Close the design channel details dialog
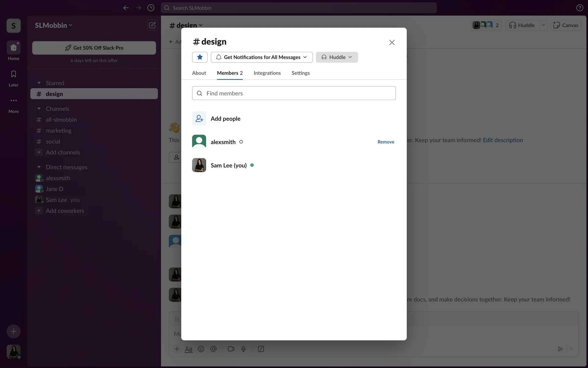The width and height of the screenshot is (588, 368). (x=392, y=43)
